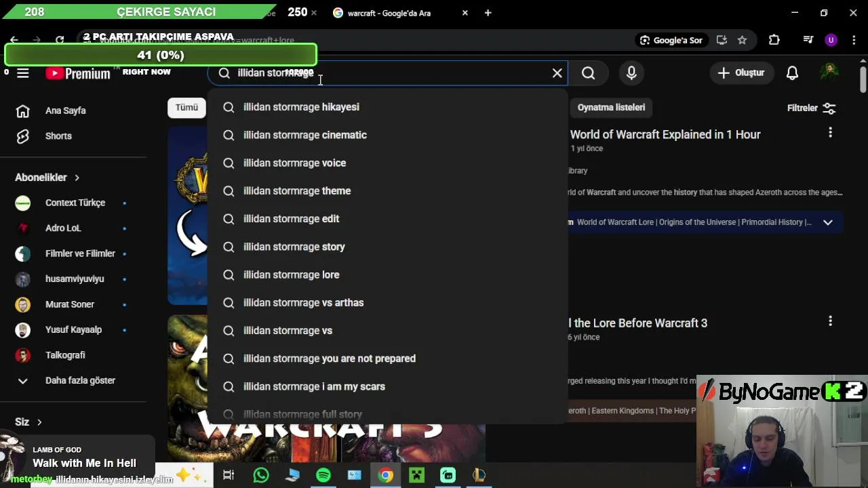Open World of Warcraft Explained in 1 Hour
The height and width of the screenshot is (488, 868).
[x=665, y=135]
